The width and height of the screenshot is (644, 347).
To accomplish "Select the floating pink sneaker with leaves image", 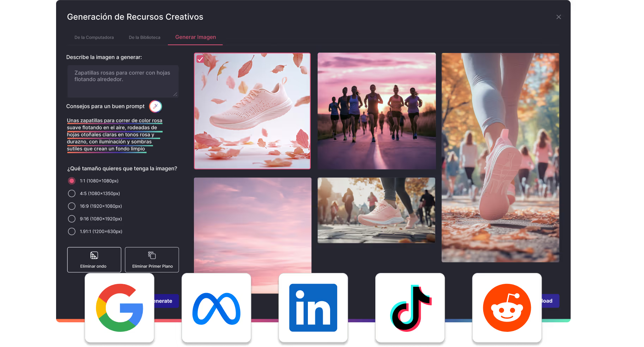I will tap(253, 111).
